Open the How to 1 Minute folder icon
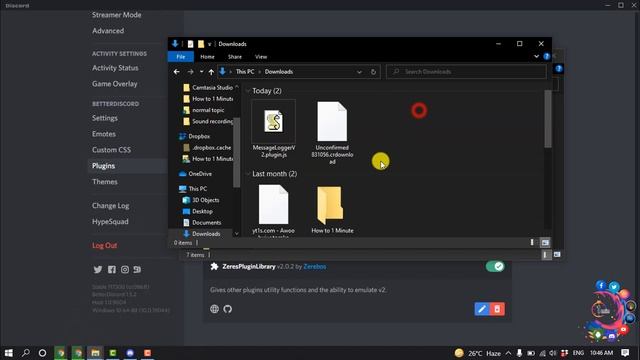 pos(330,205)
